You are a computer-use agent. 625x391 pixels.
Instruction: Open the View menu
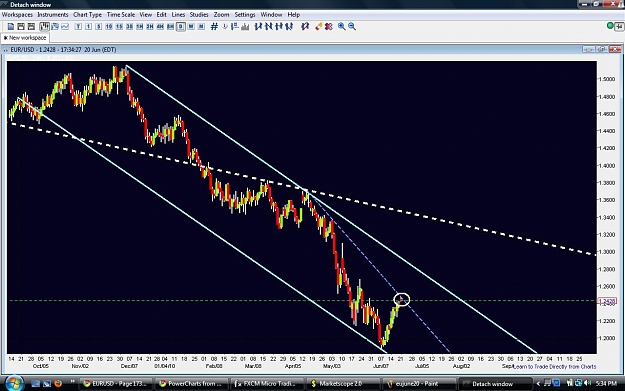tap(145, 15)
